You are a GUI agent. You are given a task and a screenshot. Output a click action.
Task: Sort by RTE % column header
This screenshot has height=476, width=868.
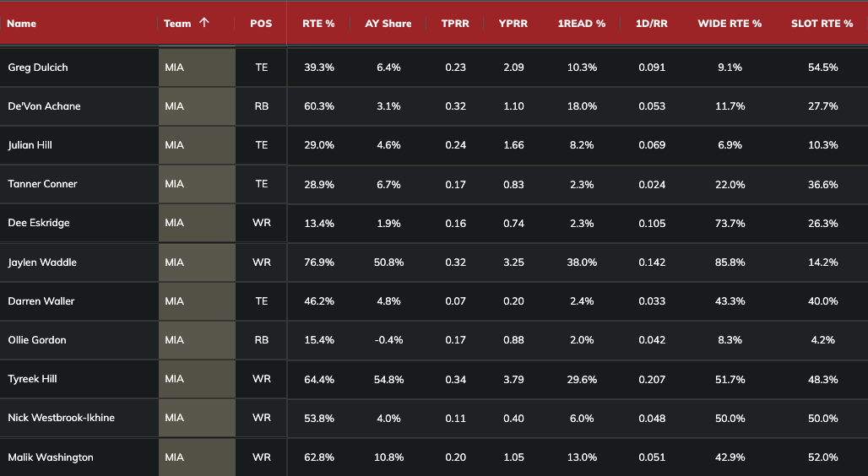pyautogui.click(x=318, y=24)
